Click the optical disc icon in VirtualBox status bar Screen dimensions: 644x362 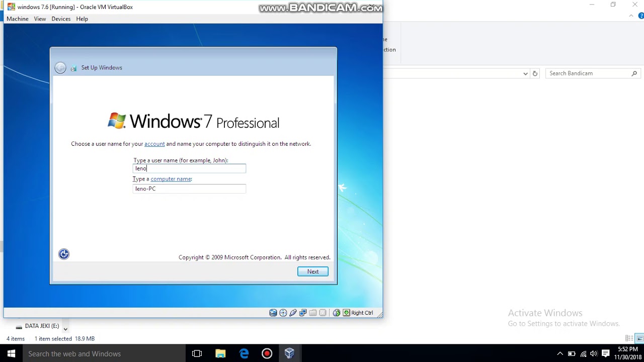tap(283, 313)
